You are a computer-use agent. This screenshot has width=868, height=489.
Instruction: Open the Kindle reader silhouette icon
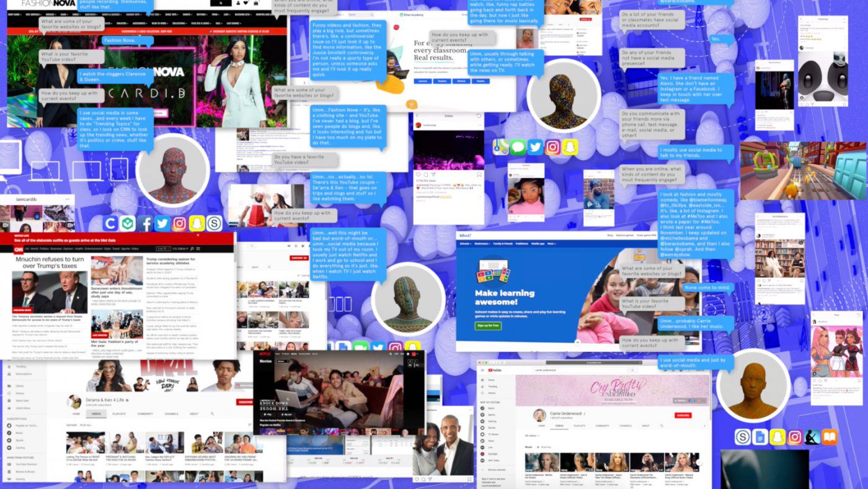[x=812, y=437]
